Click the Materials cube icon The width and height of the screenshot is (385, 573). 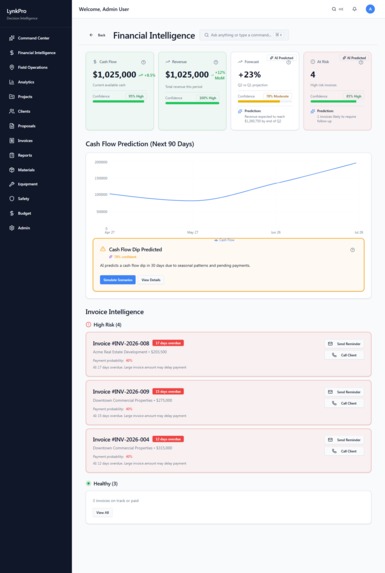(12, 170)
